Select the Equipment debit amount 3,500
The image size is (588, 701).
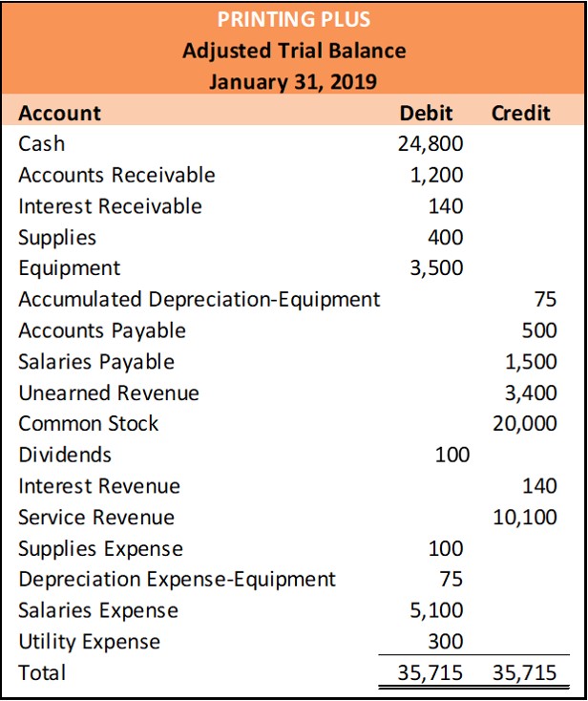pos(436,268)
